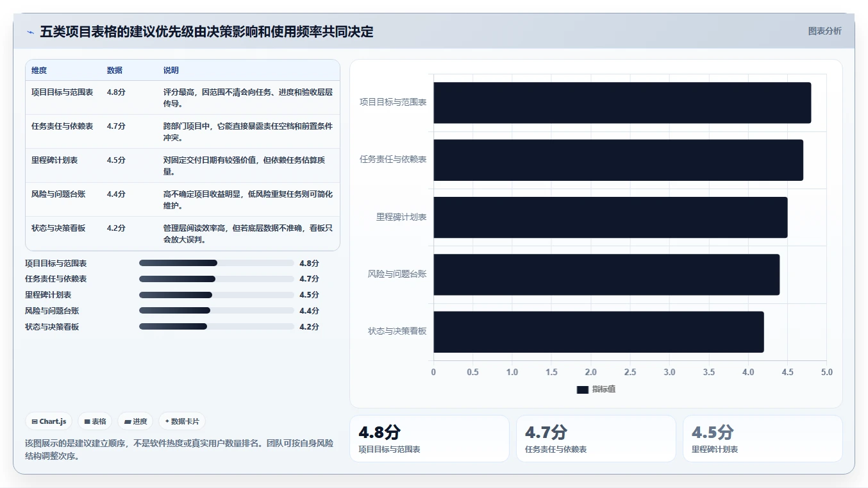This screenshot has width=868, height=488.
Task: Click the main title 五类项目表格的建议优先级
Action: [206, 31]
